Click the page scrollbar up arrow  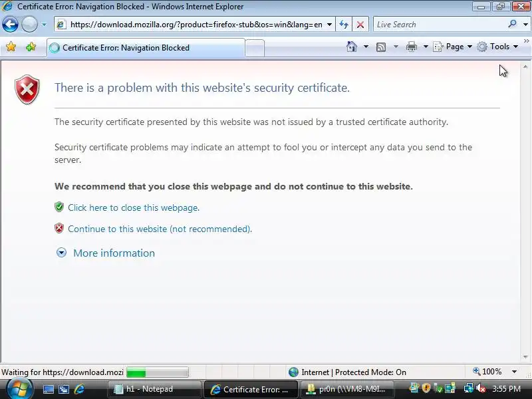pyautogui.click(x=525, y=67)
